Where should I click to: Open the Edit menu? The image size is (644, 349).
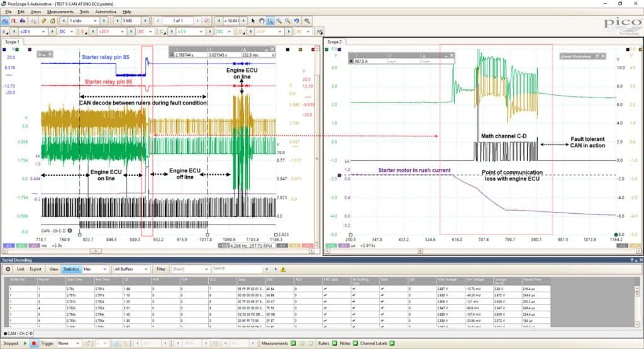tap(21, 12)
